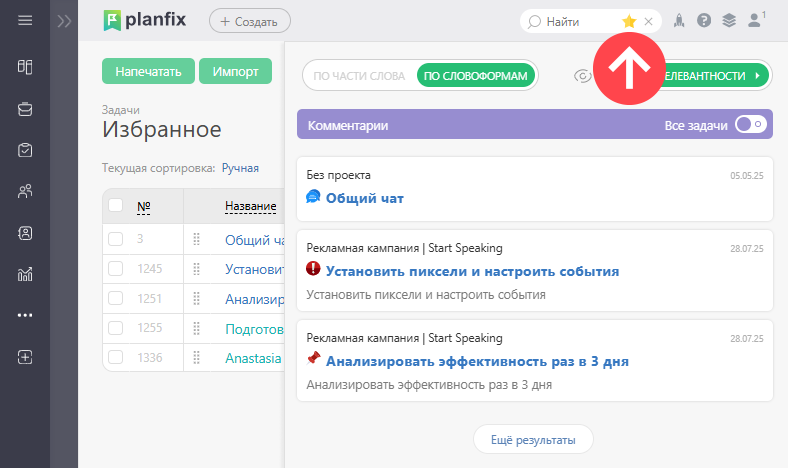Open the Подготов... task in table
The height and width of the screenshot is (468, 788).
254,329
